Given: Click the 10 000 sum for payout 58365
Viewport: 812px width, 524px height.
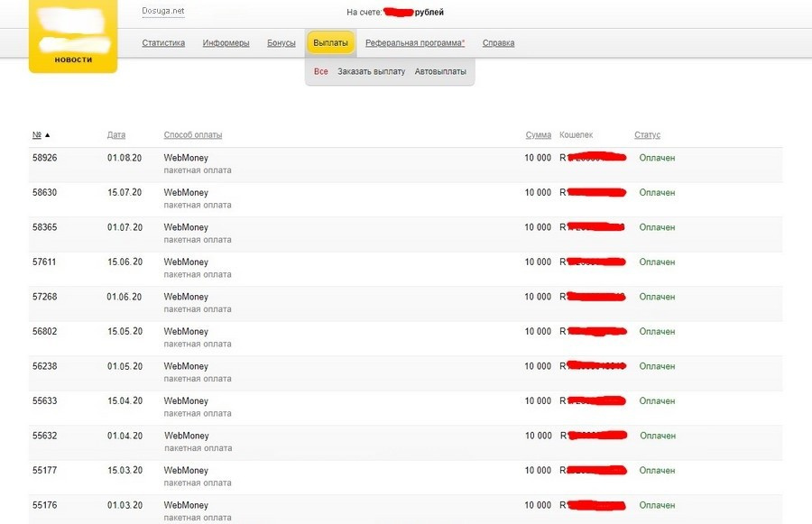Looking at the screenshot, I should pos(538,226).
